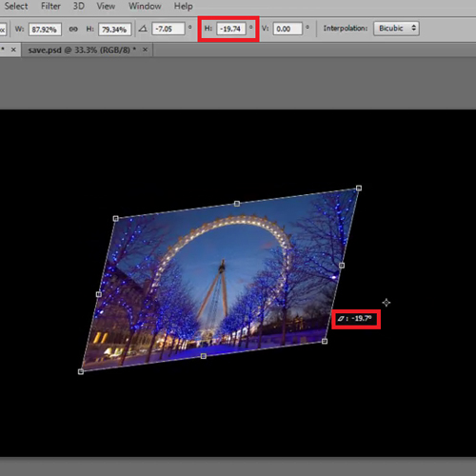Screen dimensions: 476x476
Task: Toggle the maintain aspect ratio link icon
Action: point(73,30)
